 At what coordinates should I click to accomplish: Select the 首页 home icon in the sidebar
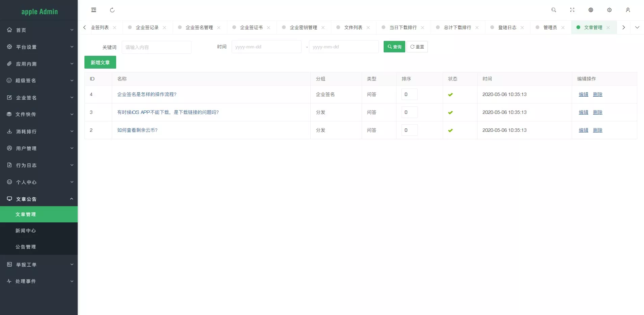(x=9, y=30)
